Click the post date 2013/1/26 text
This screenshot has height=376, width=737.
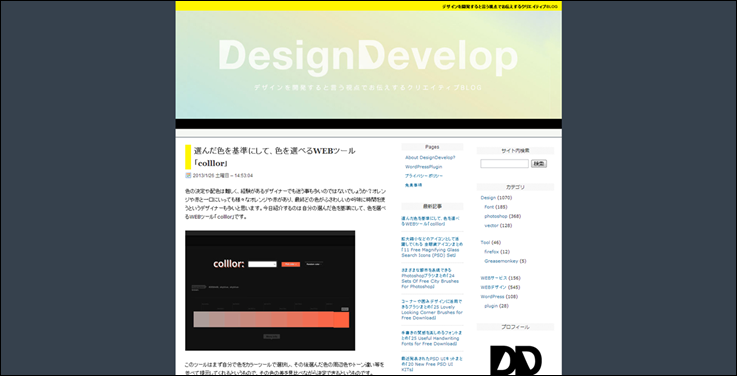(223, 176)
